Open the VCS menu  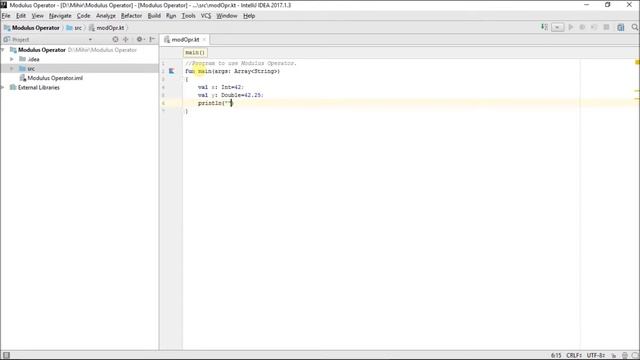point(206,16)
